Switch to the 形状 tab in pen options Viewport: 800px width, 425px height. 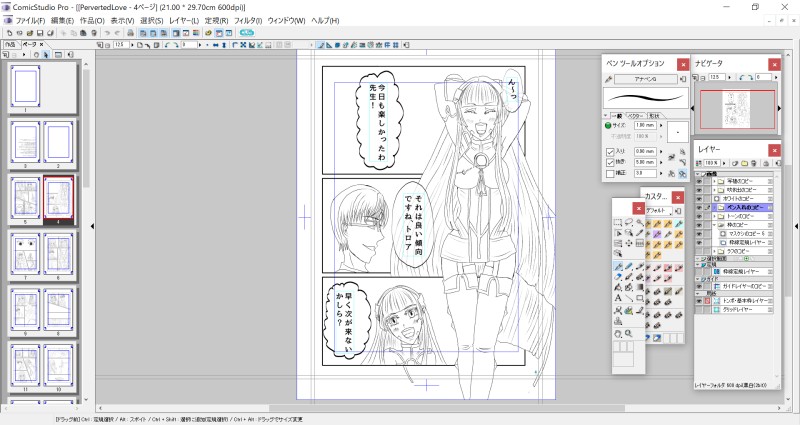655,116
